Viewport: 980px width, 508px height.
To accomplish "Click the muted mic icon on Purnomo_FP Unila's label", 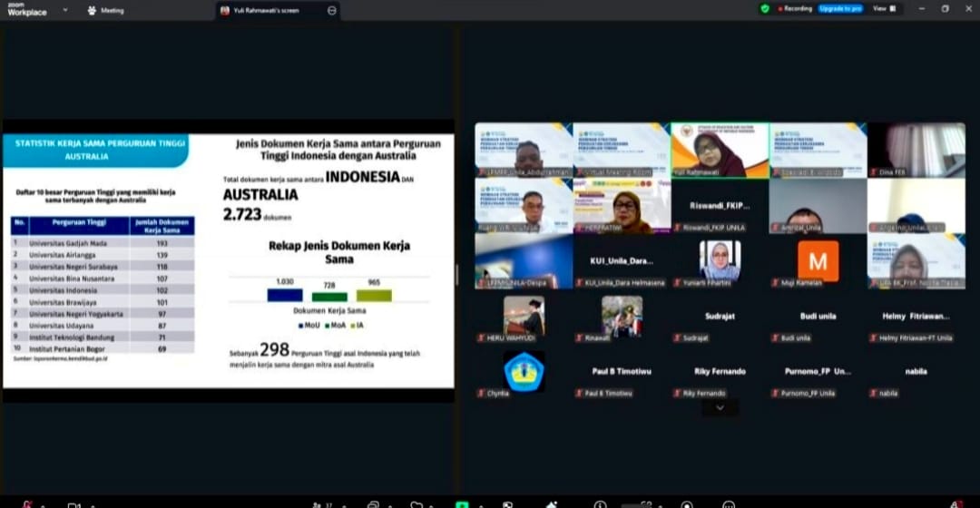I will pos(776,393).
